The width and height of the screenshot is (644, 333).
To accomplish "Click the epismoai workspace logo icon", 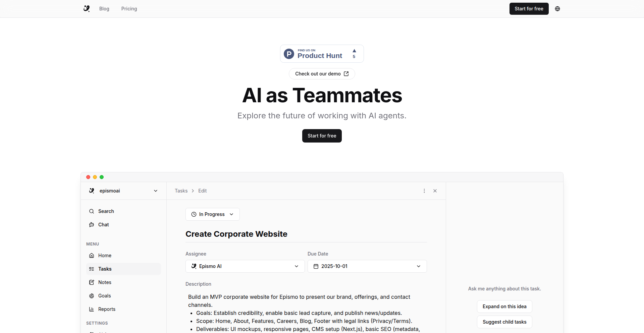I will [x=92, y=191].
